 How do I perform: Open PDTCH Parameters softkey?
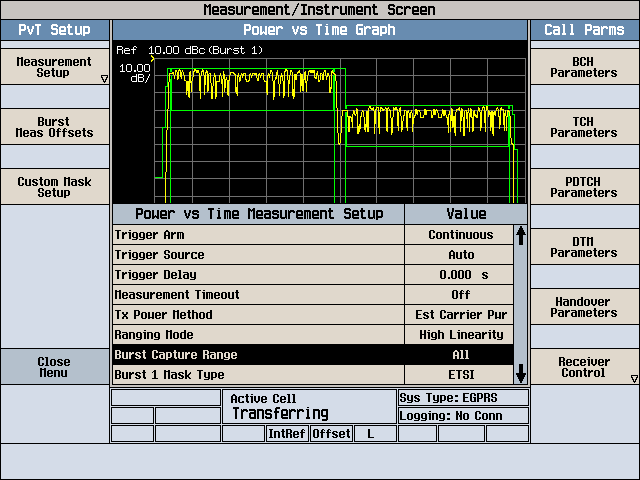pyautogui.click(x=585, y=187)
